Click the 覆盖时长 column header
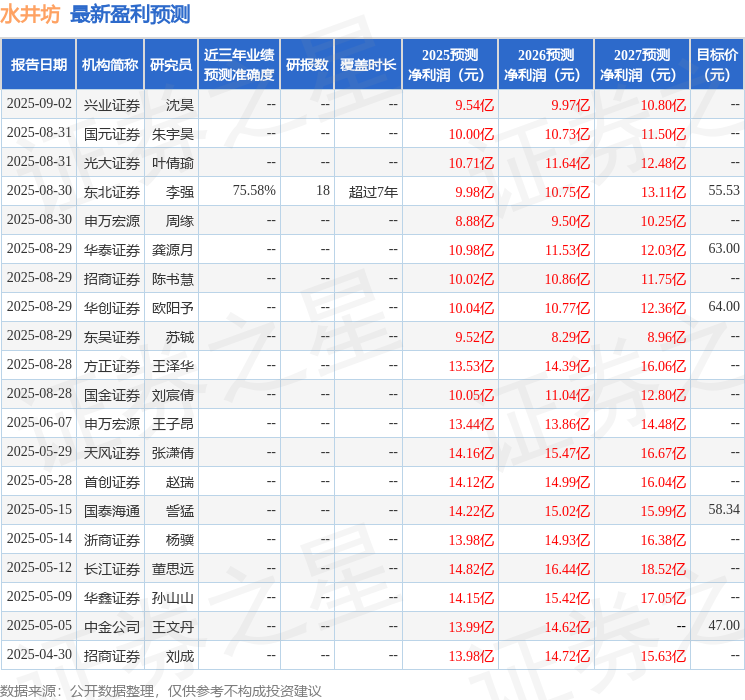 [x=368, y=65]
